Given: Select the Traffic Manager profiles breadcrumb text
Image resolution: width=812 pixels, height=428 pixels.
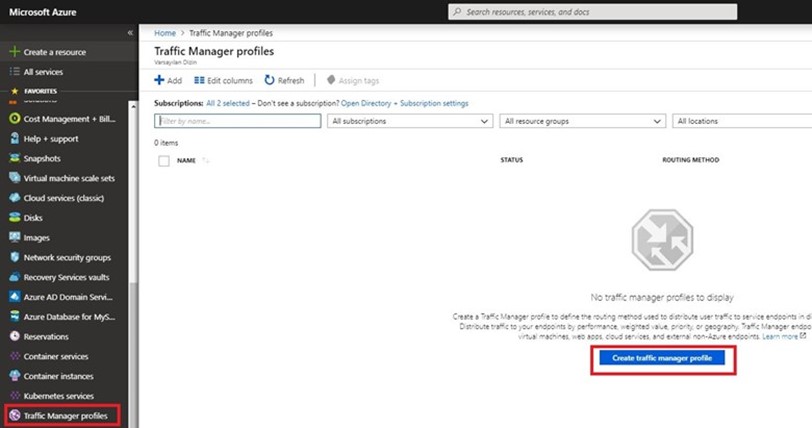Looking at the screenshot, I should 231,33.
